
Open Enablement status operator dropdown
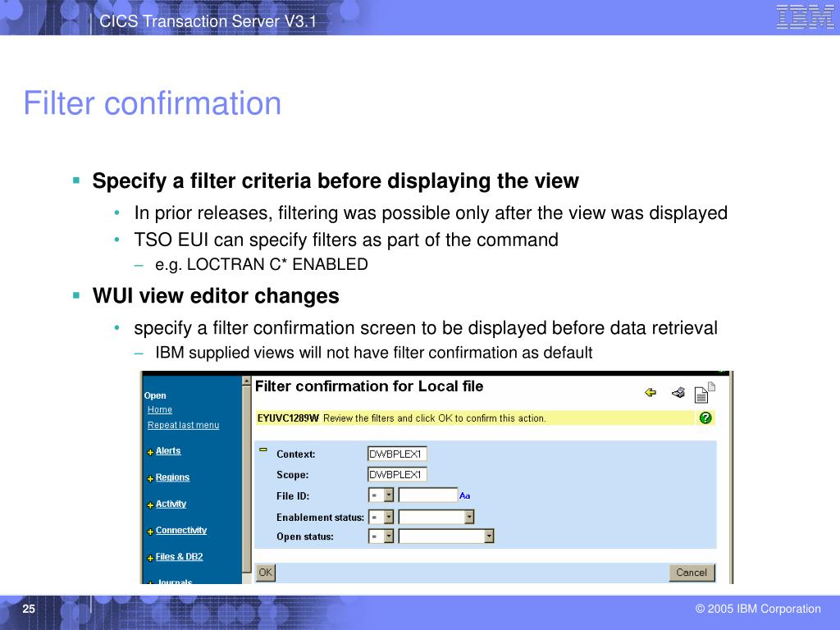(381, 517)
